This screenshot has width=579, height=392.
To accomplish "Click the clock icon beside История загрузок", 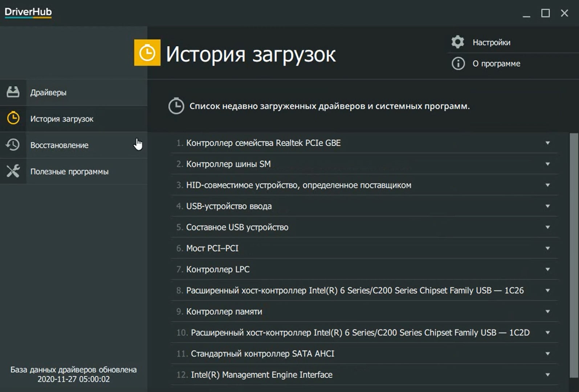I will point(13,118).
